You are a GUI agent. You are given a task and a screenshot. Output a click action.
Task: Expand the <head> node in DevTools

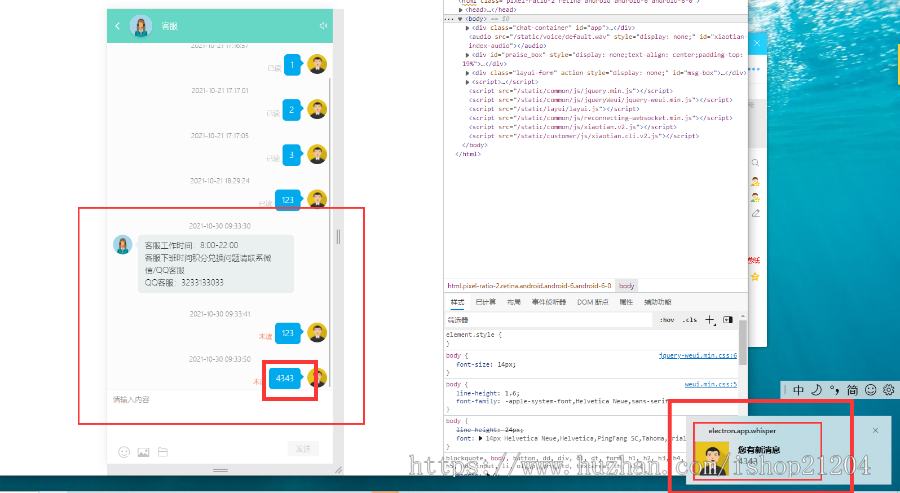(x=461, y=10)
